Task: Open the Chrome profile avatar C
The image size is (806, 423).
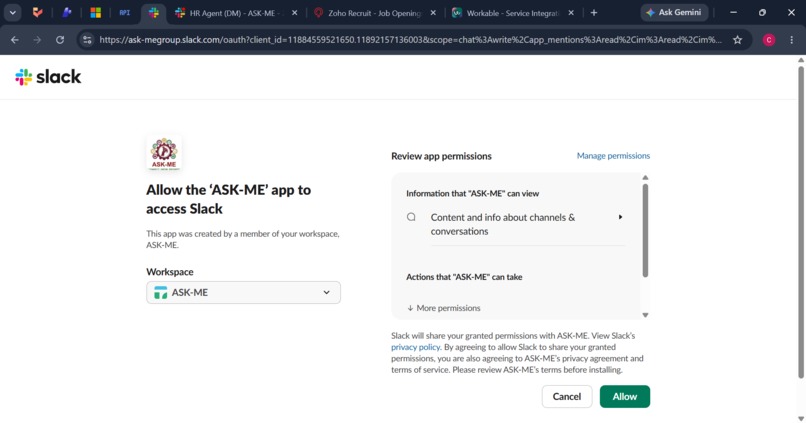Action: click(769, 40)
